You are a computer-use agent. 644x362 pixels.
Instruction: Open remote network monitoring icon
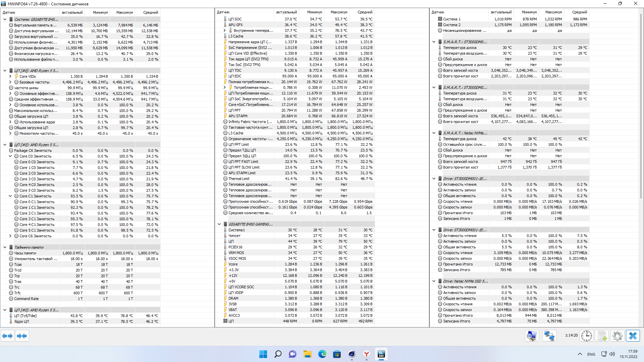click(x=549, y=336)
